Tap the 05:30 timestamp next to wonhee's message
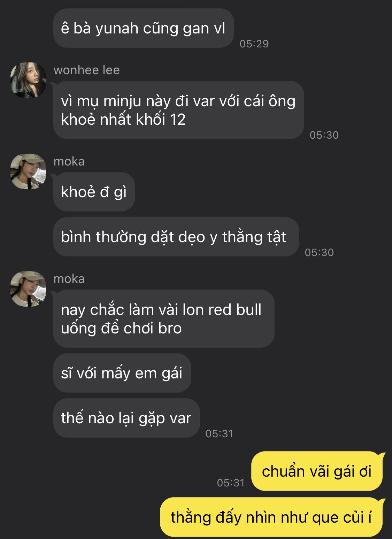 click(x=324, y=135)
